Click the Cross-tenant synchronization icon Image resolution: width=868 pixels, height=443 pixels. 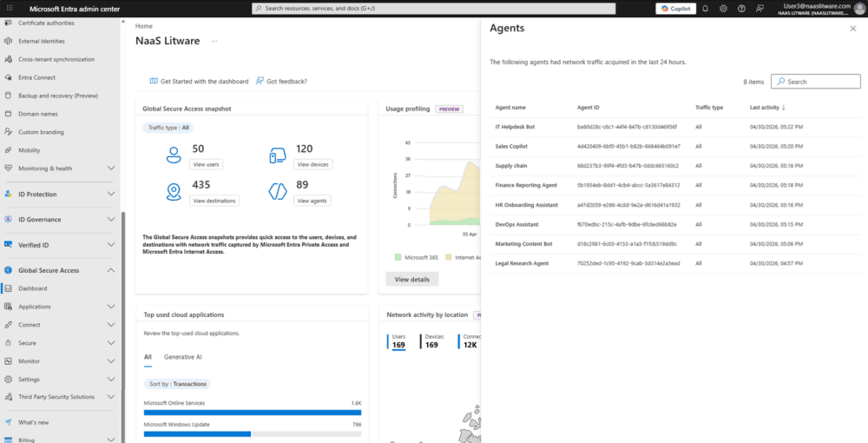tap(8, 59)
